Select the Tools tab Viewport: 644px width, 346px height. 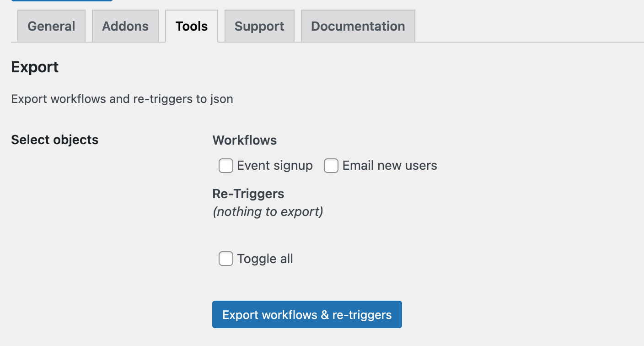pyautogui.click(x=191, y=26)
